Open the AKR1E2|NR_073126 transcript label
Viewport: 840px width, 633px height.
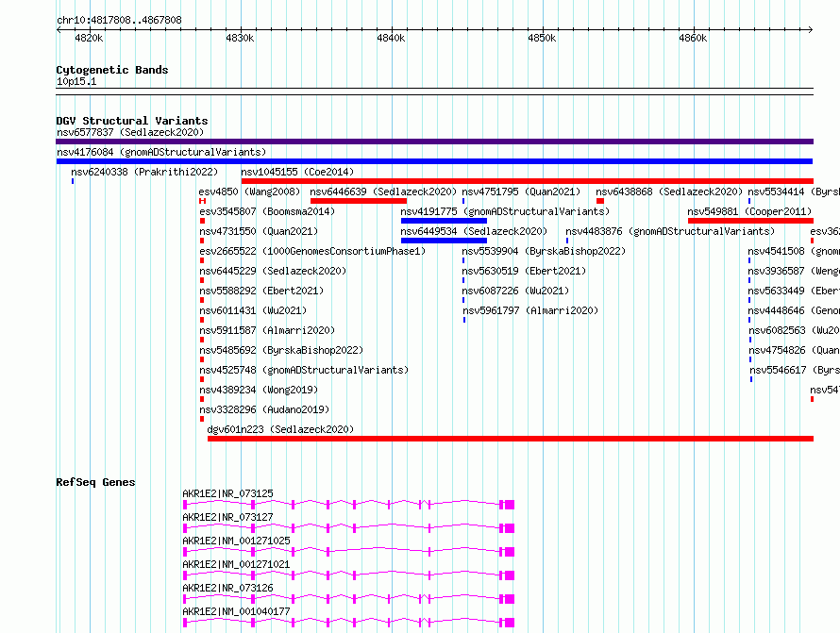pos(227,588)
